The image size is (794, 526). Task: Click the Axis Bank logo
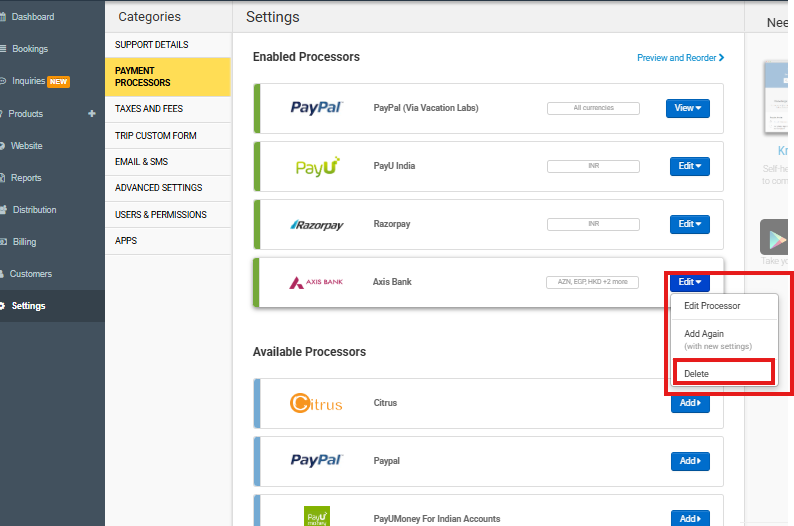[316, 283]
